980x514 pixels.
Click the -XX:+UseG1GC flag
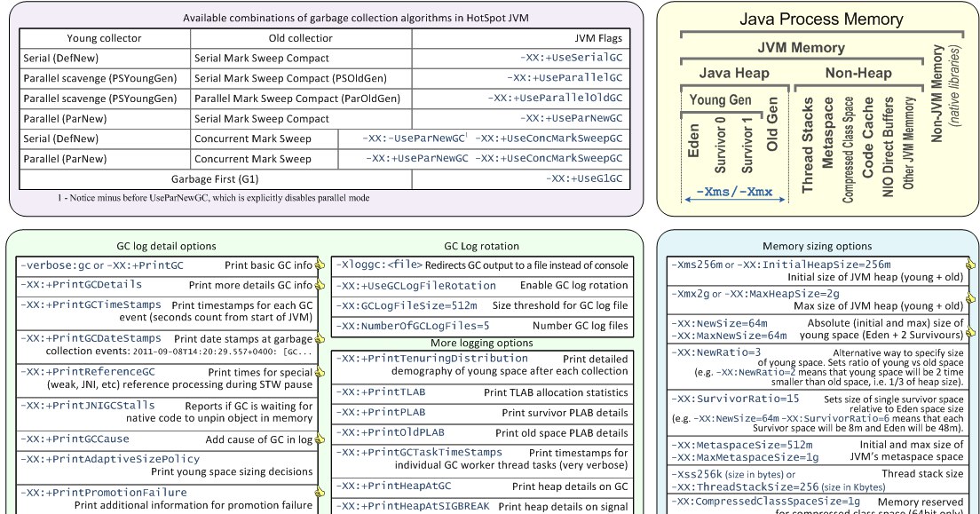584,178
